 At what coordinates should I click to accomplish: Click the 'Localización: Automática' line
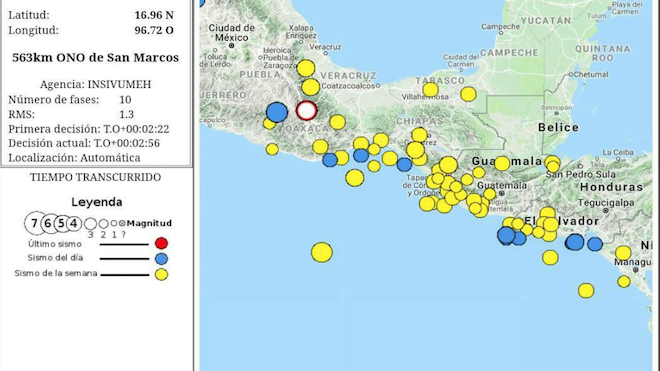coord(75,158)
